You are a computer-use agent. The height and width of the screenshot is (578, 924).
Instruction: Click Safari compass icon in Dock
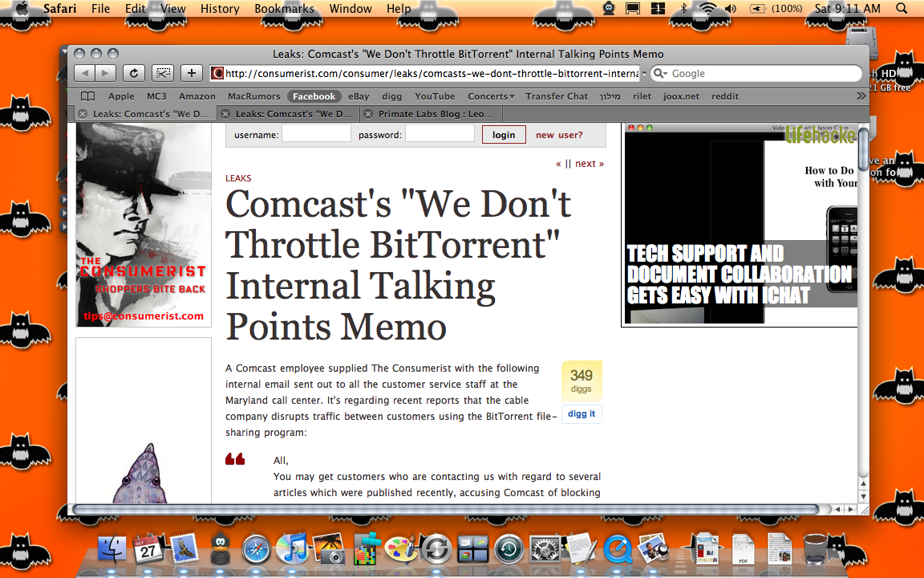(x=257, y=550)
